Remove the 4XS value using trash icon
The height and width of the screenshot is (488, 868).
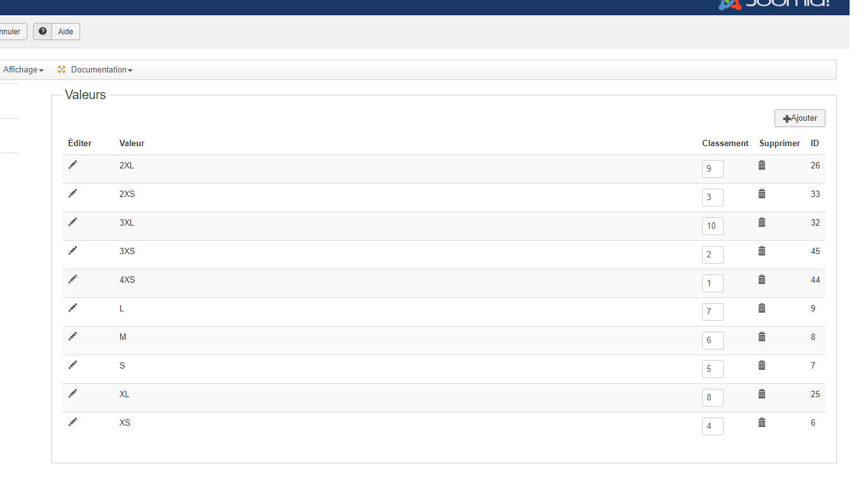point(762,280)
